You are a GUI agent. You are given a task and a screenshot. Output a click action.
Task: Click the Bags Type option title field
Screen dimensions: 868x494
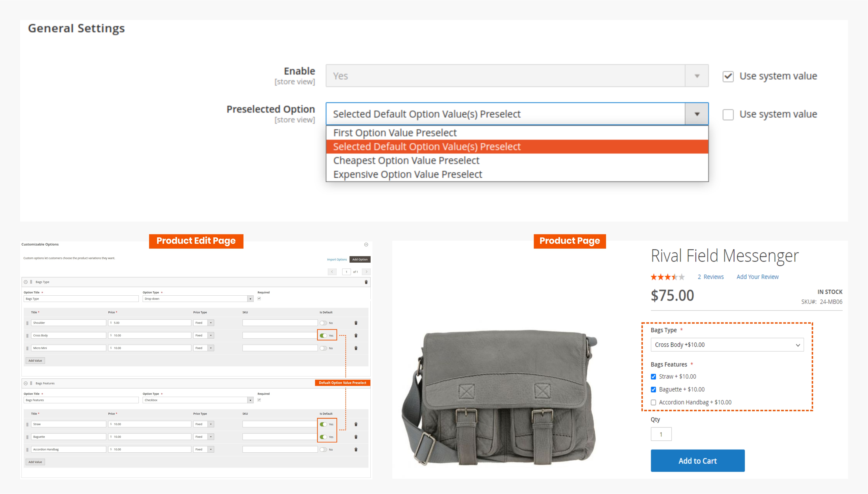coord(81,299)
